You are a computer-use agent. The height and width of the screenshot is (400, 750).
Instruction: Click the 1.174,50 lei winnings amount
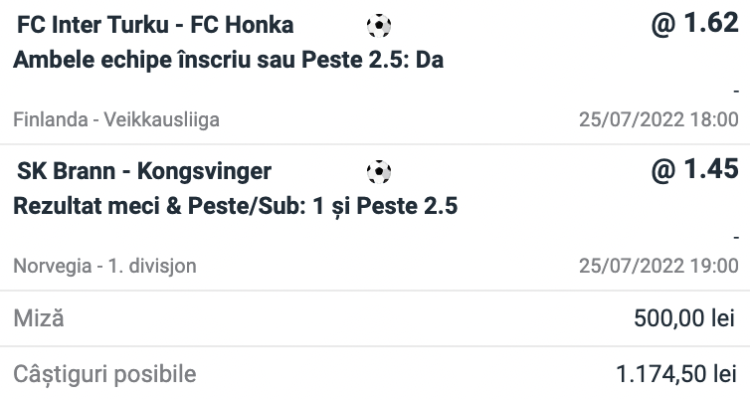click(677, 375)
